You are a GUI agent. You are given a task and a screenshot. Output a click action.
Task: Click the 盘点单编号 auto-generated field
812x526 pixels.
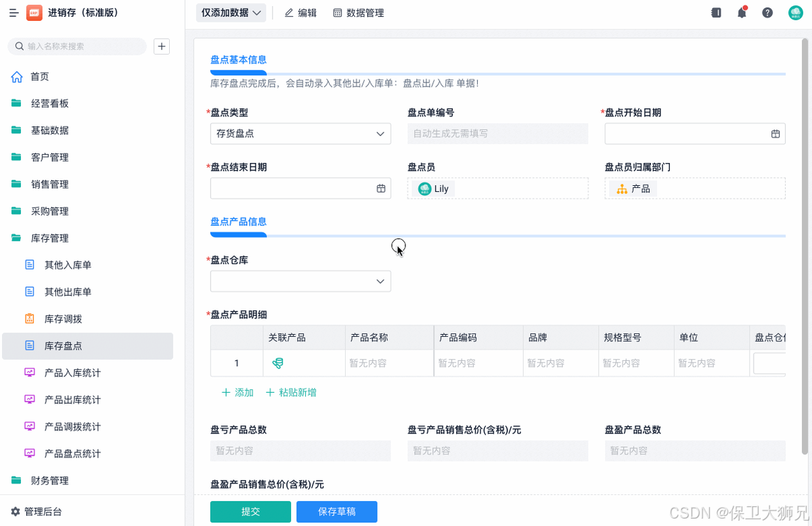497,134
